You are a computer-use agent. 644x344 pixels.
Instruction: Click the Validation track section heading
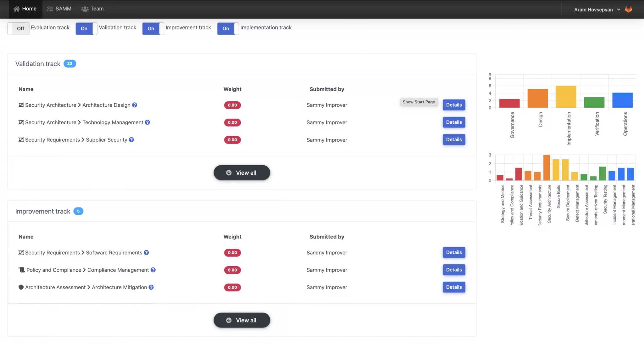[x=38, y=64]
